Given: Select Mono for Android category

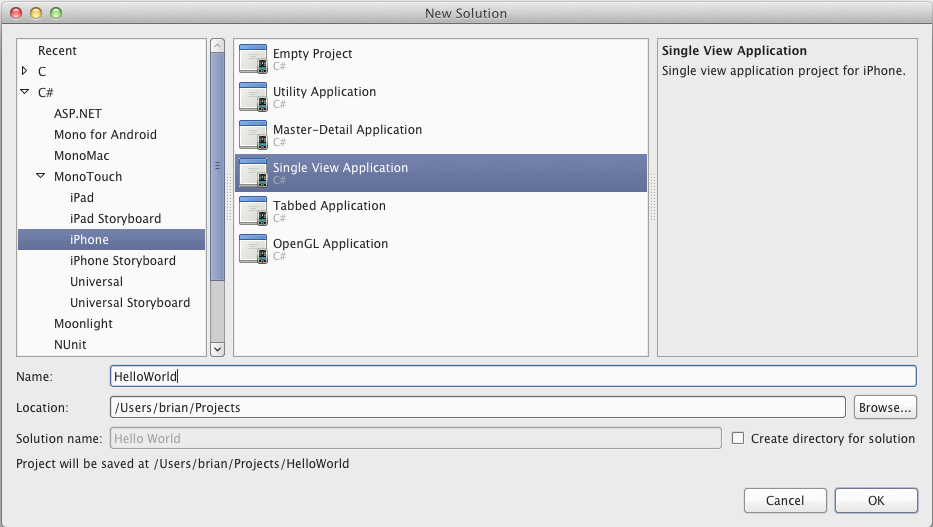Looking at the screenshot, I should click(x=105, y=134).
